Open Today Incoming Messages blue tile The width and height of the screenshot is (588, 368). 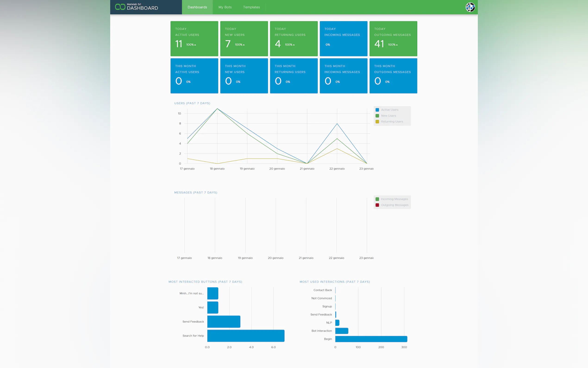[343, 38]
